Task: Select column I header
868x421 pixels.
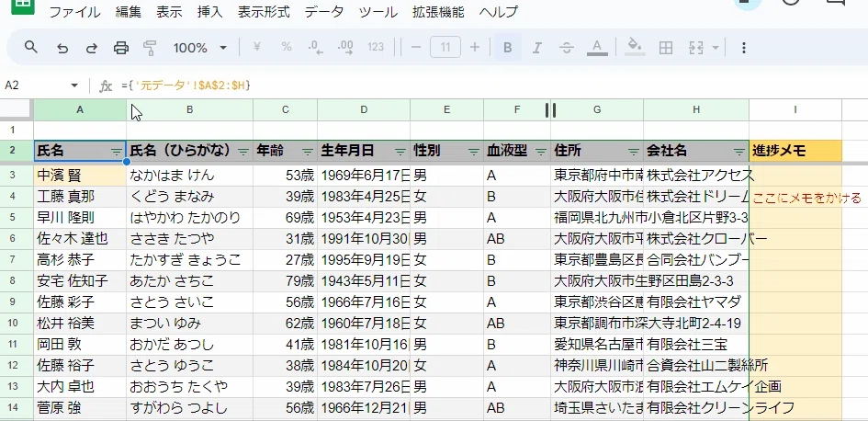Action: point(795,109)
